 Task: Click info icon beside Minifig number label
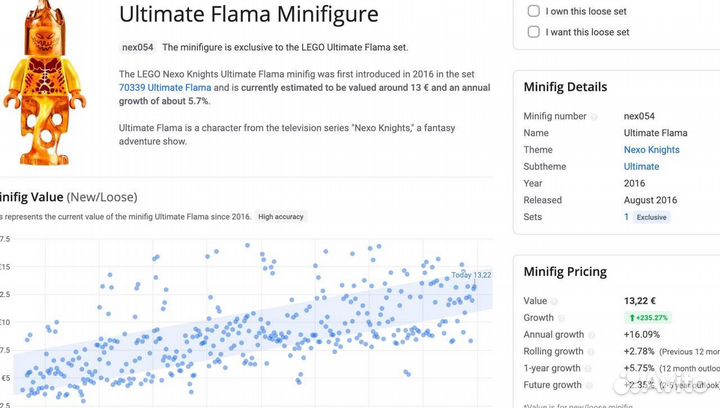coord(593,117)
